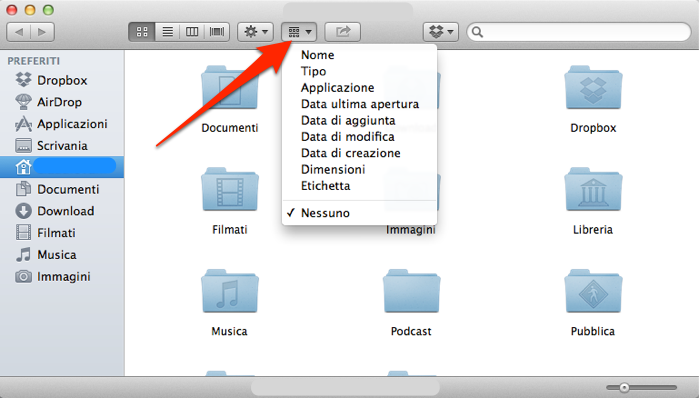Select the Dropbox folder in main area
Screen dimensions: 699x398
coord(593,88)
